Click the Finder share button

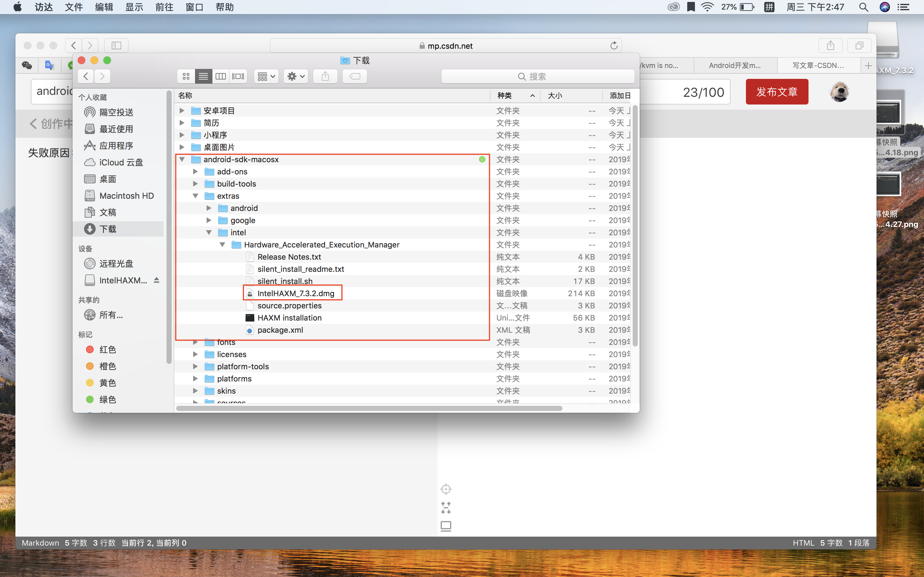click(x=325, y=76)
